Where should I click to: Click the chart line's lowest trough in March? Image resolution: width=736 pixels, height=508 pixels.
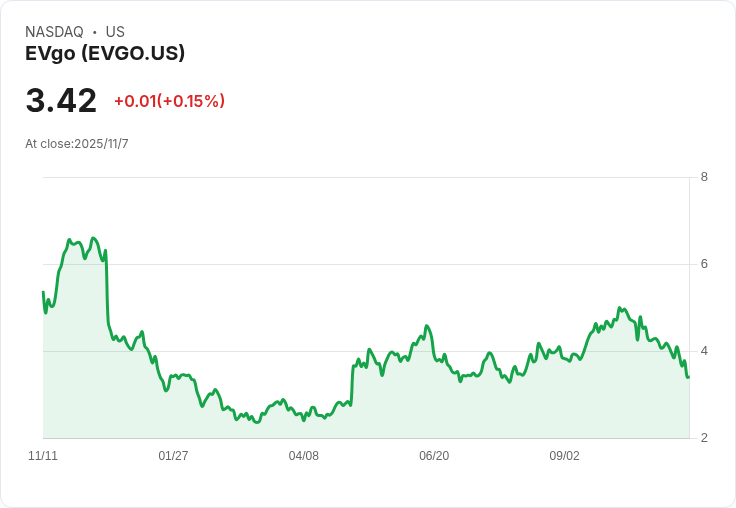pyautogui.click(x=257, y=422)
